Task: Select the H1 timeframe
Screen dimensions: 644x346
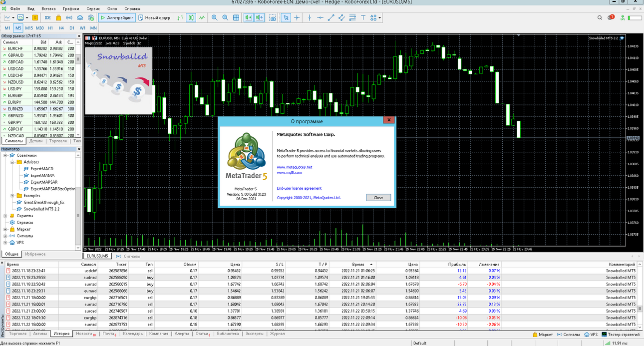Action: [50, 28]
